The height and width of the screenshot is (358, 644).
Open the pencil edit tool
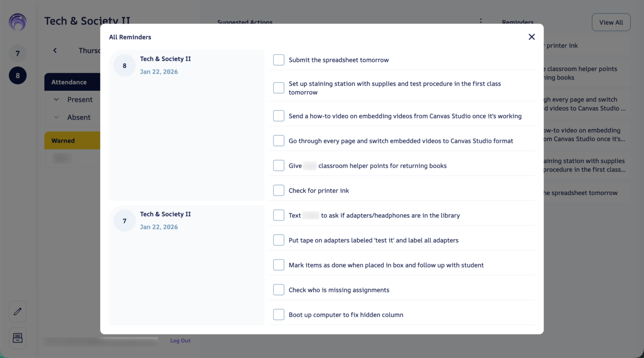pos(18,311)
